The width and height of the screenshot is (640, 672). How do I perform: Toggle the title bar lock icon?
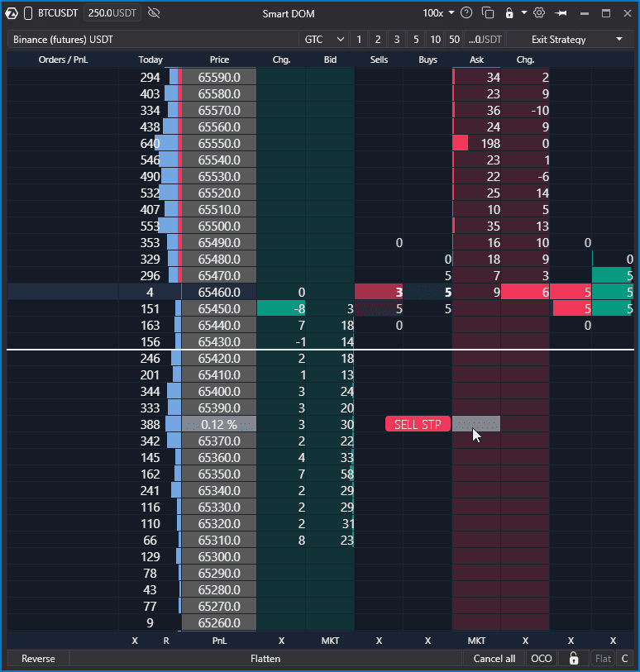[x=509, y=13]
